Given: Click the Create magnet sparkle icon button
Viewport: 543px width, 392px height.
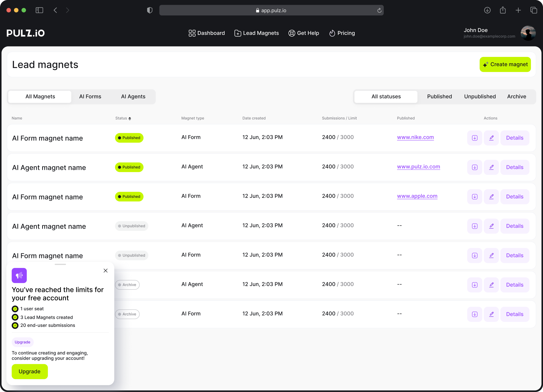Looking at the screenshot, I should pyautogui.click(x=486, y=64).
